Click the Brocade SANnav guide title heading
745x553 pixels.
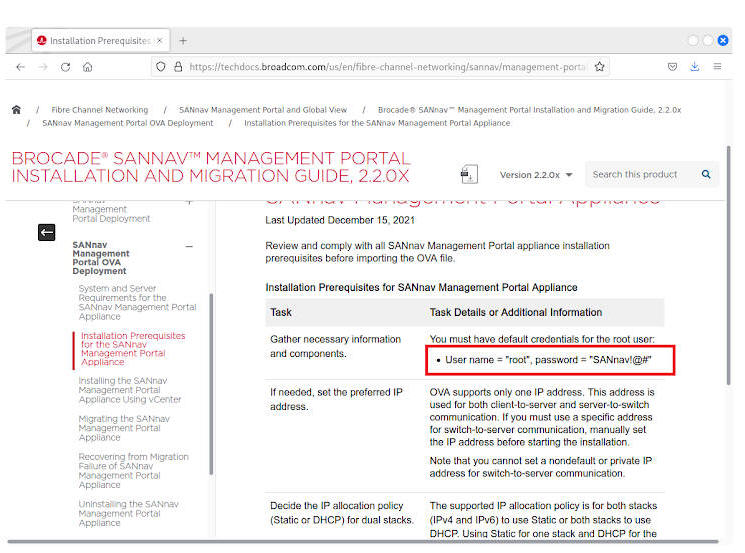(x=211, y=167)
